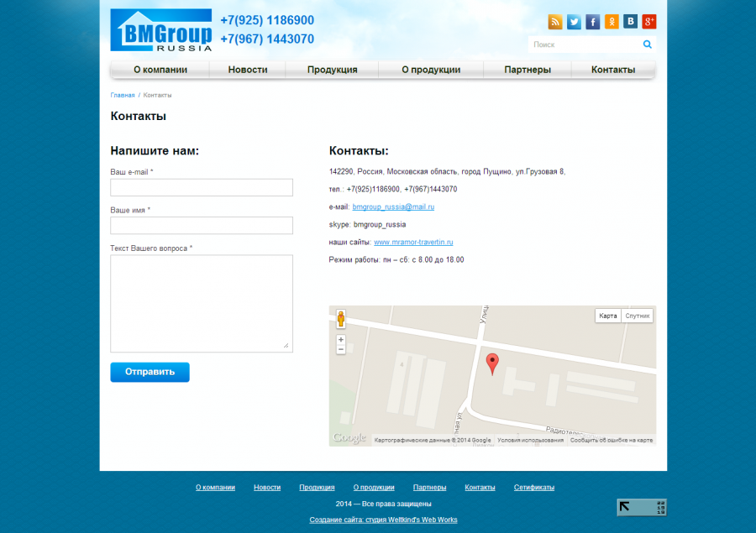
Task: Click the search magnifier icon
Action: (648, 44)
